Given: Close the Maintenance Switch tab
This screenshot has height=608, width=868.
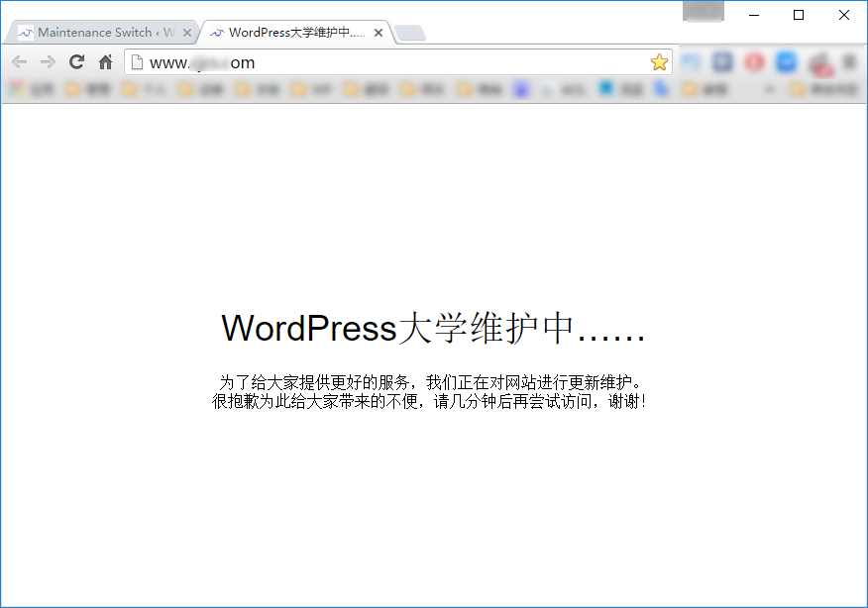Looking at the screenshot, I should pos(187,33).
